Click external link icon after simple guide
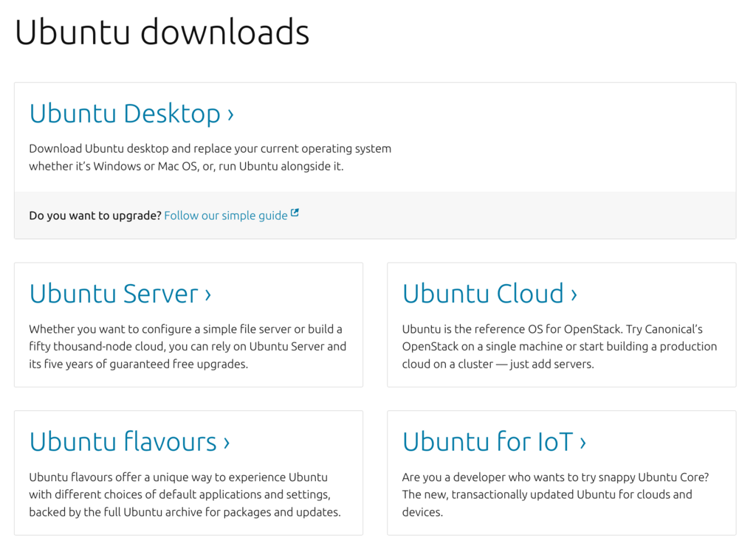 click(295, 213)
